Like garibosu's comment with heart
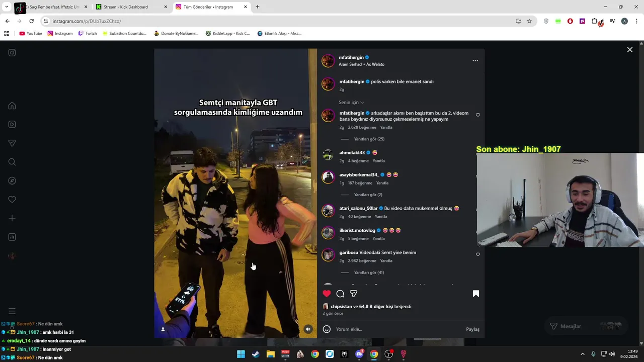Image resolution: width=644 pixels, height=362 pixels. click(477, 254)
